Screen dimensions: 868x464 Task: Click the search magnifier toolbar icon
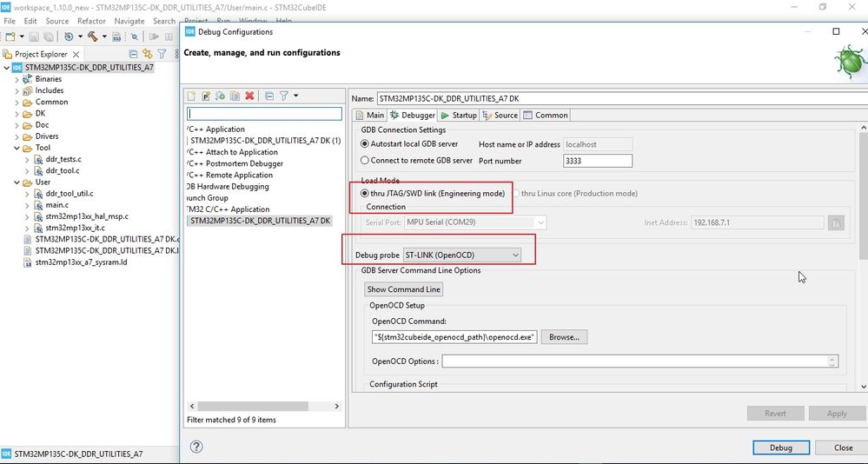[135, 36]
